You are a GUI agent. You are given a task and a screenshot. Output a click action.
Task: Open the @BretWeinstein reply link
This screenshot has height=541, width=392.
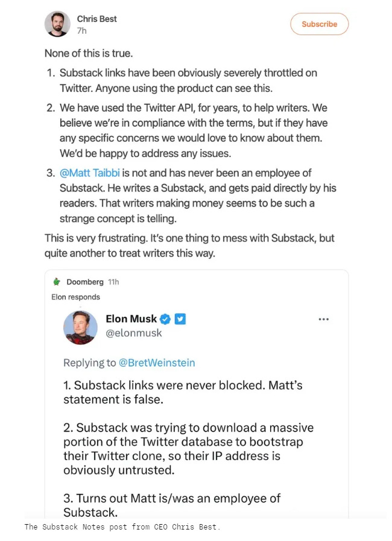coord(157,363)
